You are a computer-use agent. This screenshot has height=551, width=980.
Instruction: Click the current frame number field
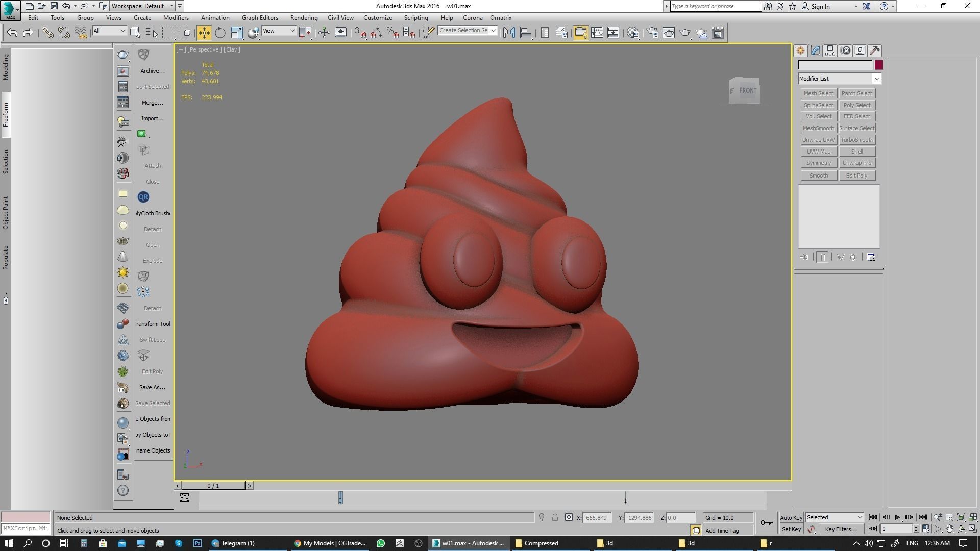point(897,529)
